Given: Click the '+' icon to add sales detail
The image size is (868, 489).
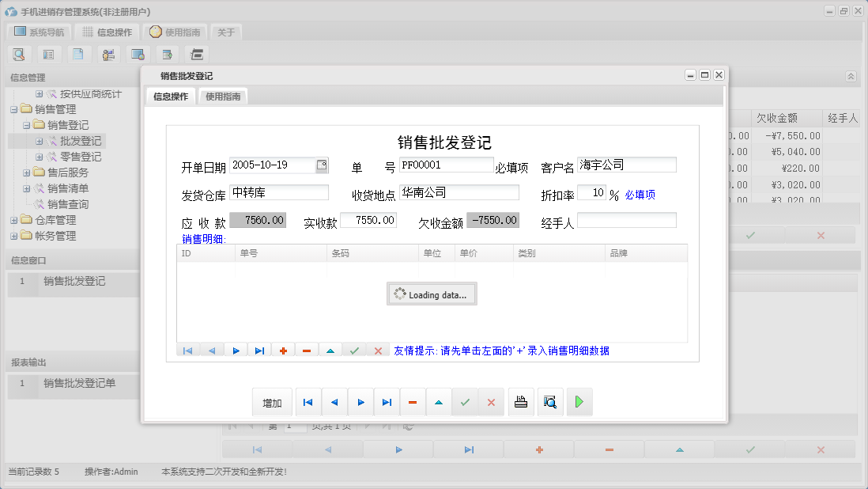Looking at the screenshot, I should tap(283, 349).
